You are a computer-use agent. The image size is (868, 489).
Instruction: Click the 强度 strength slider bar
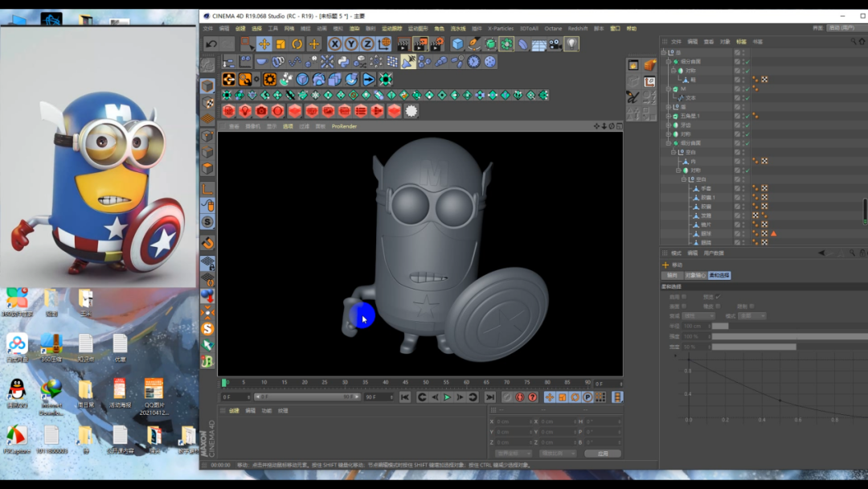(790, 336)
